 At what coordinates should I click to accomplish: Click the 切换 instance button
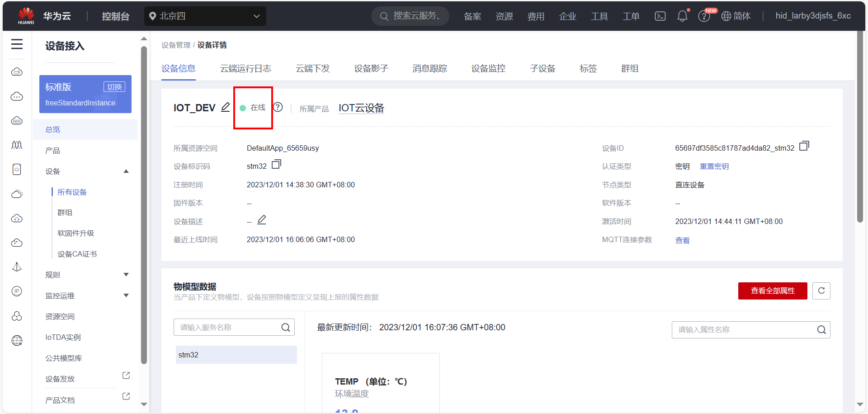(114, 87)
